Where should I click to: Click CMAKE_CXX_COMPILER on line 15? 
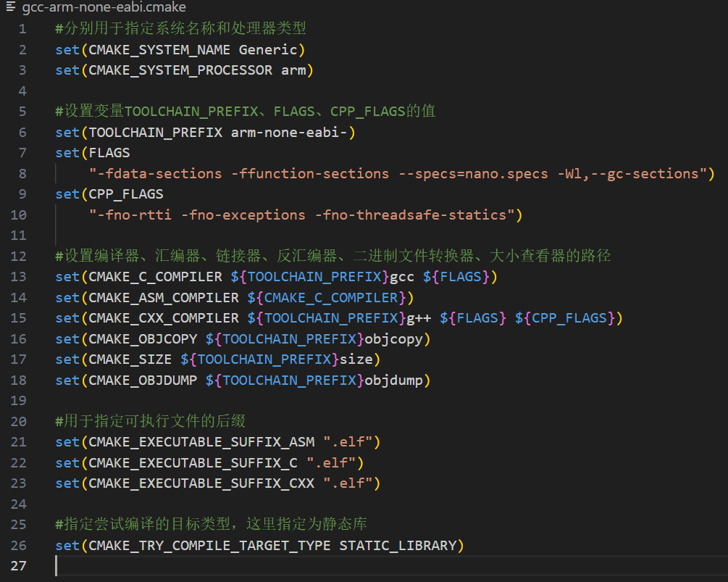[164, 318]
